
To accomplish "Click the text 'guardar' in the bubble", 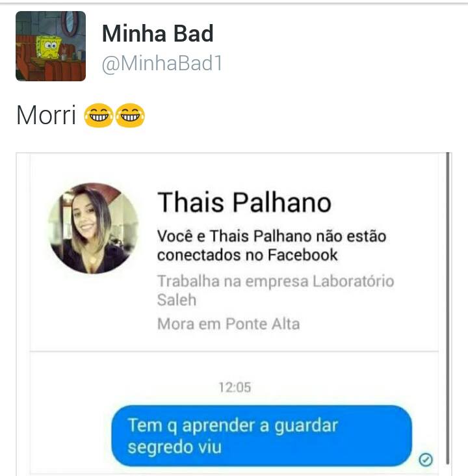I will point(306,426).
